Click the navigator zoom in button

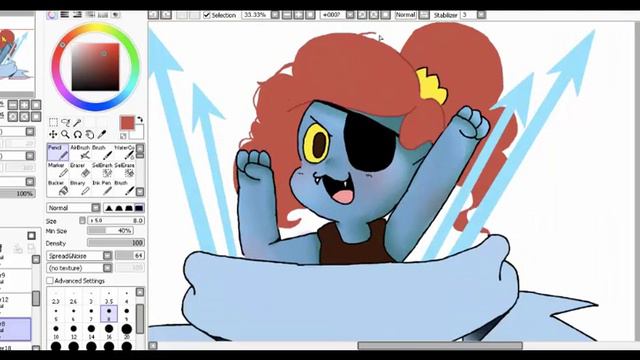tap(24, 105)
